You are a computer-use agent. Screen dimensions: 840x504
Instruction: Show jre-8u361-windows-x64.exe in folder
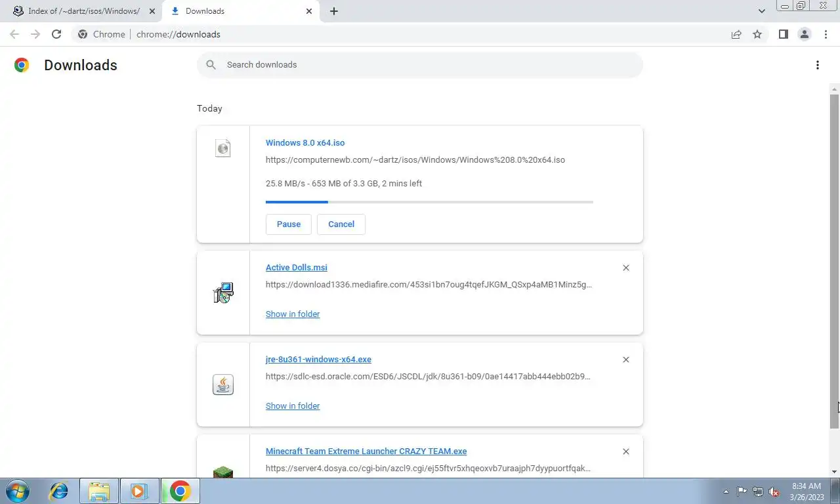pos(293,406)
